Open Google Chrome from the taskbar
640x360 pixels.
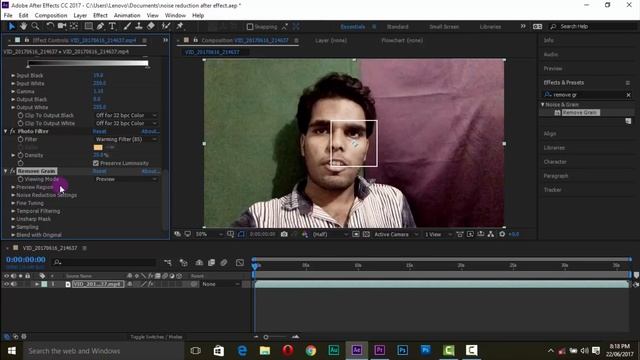(x=311, y=350)
